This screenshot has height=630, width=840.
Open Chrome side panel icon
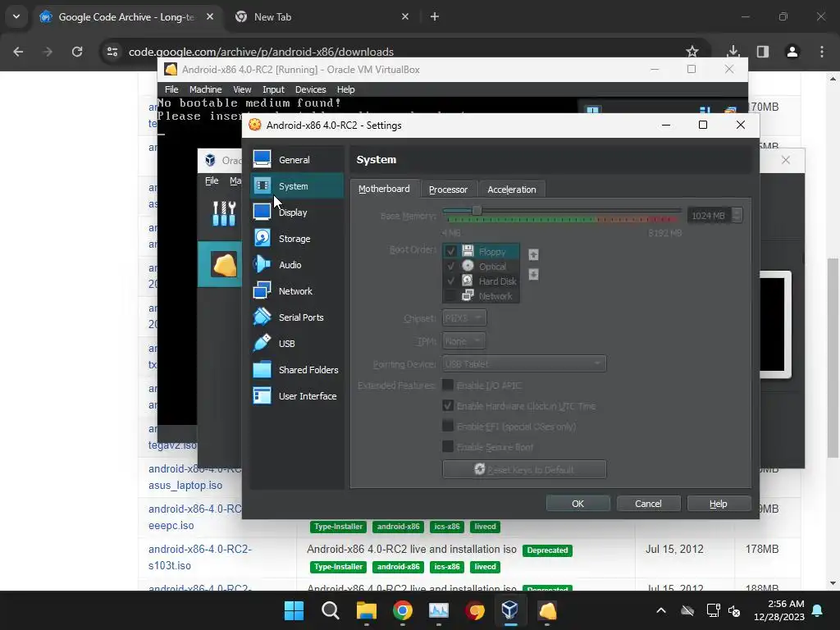coord(763,52)
